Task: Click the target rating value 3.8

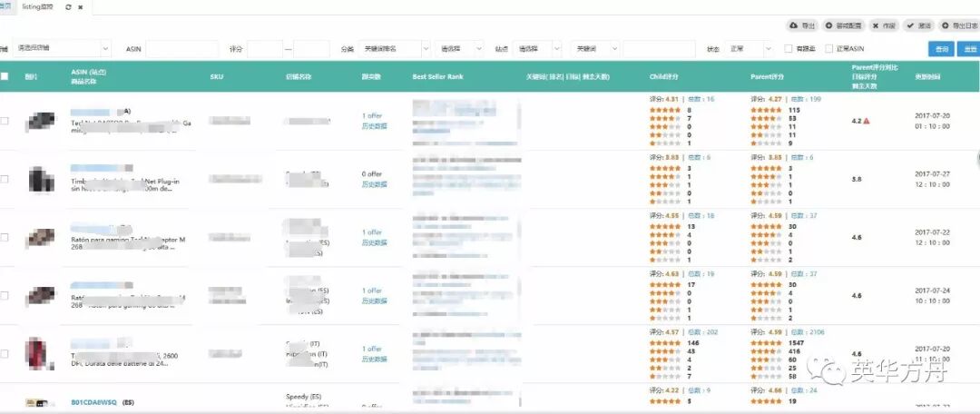Action: pos(857,179)
